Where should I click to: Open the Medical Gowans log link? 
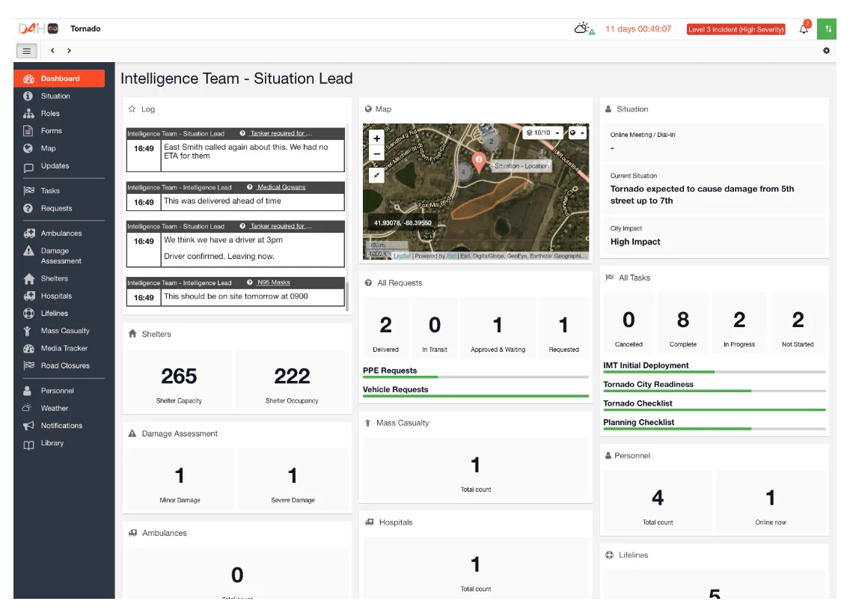281,187
